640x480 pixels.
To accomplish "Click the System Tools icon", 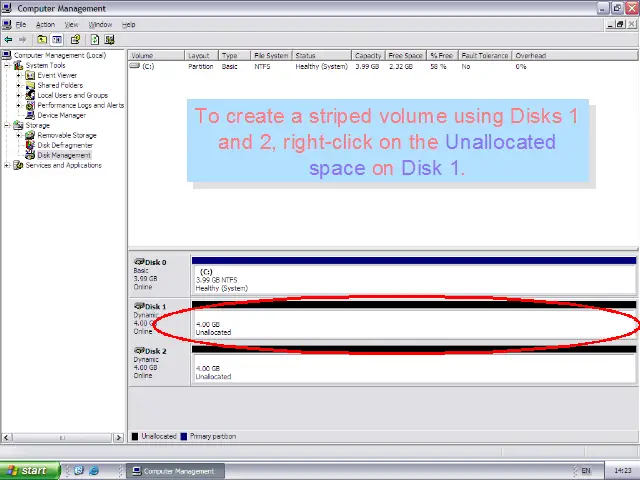I will click(x=18, y=65).
